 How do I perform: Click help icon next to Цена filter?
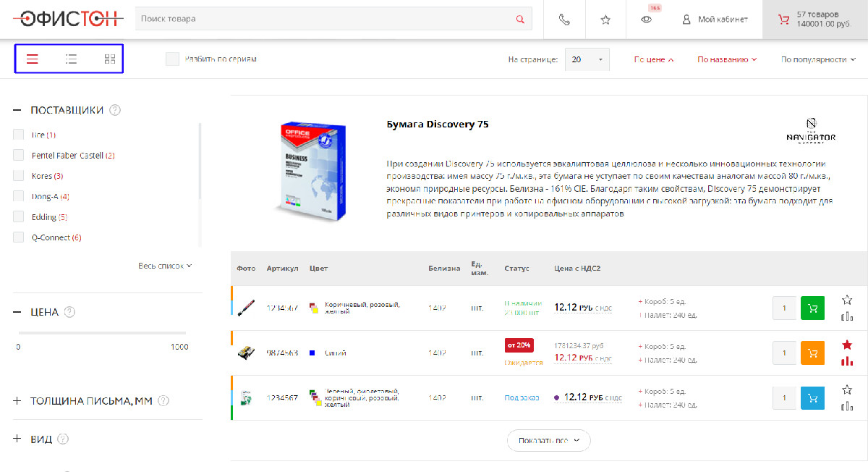point(70,312)
